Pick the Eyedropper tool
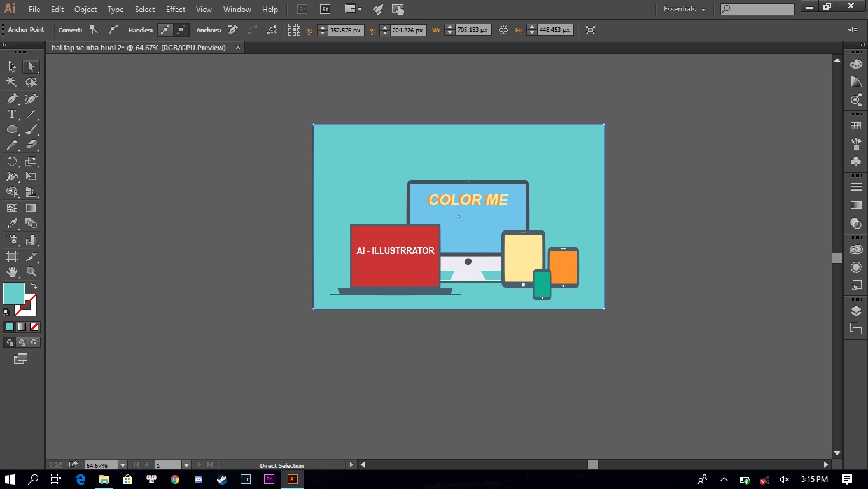The image size is (868, 489). [x=12, y=224]
